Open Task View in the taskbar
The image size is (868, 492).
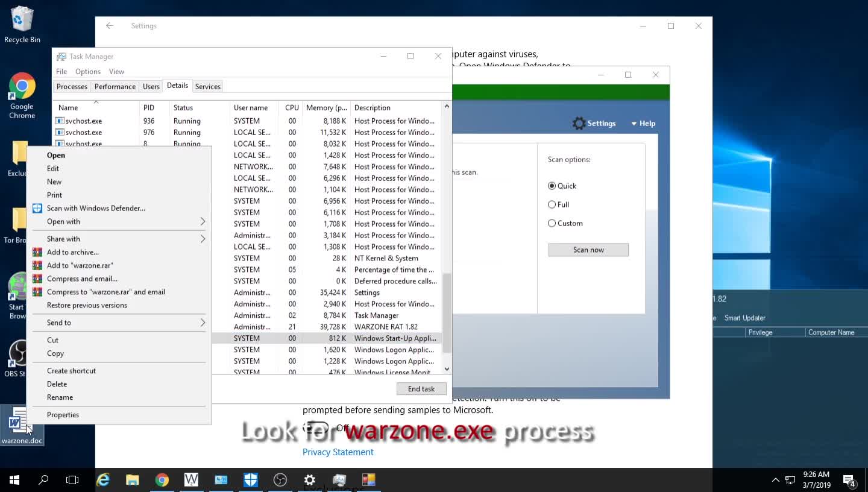click(x=72, y=480)
